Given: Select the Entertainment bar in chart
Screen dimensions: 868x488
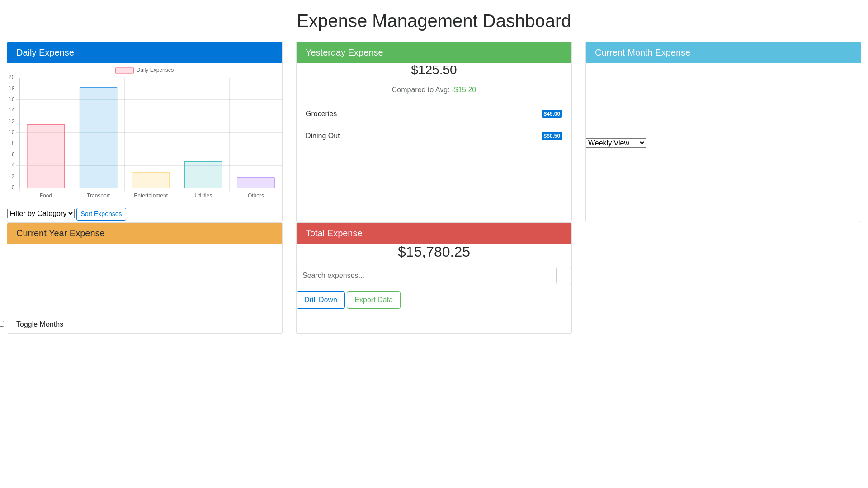Looking at the screenshot, I should pyautogui.click(x=151, y=180).
